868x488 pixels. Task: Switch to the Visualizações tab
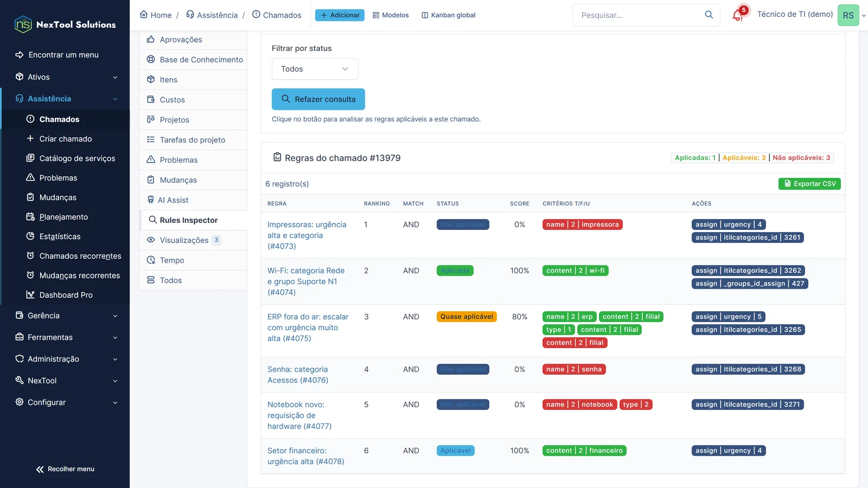193,240
